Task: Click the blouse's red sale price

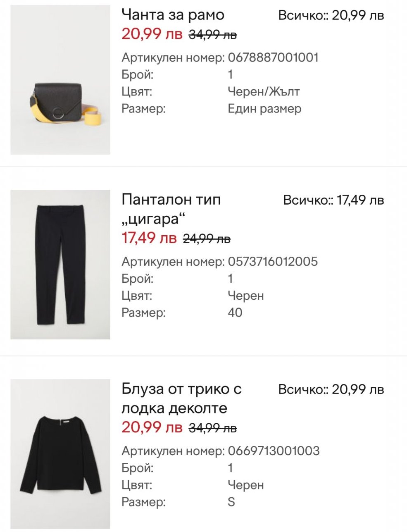Action: point(152,427)
